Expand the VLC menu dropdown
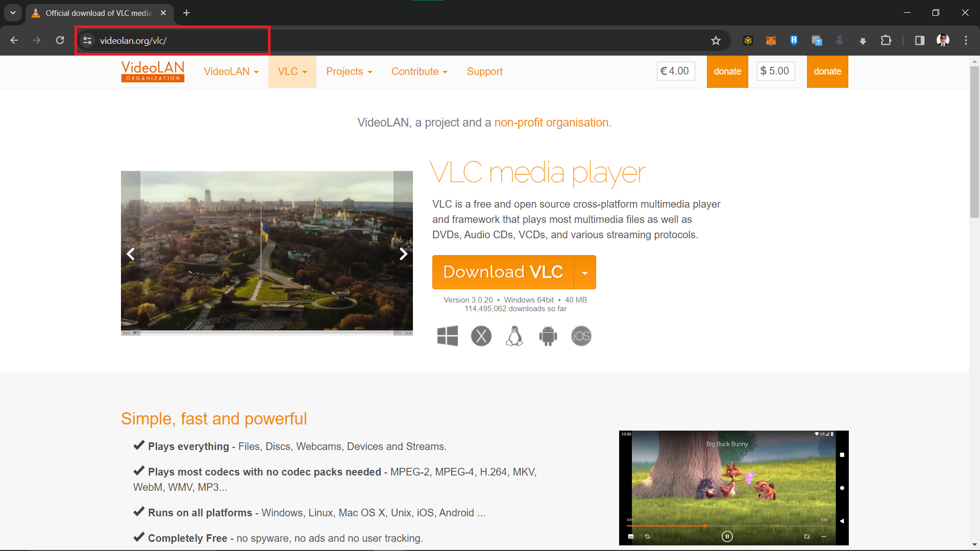This screenshot has height=551, width=980. coord(292,71)
